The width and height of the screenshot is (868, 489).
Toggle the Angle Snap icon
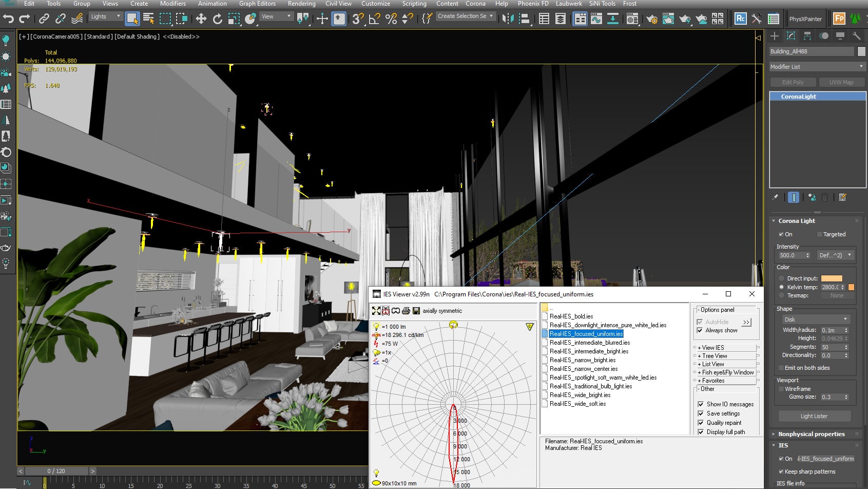(x=374, y=19)
